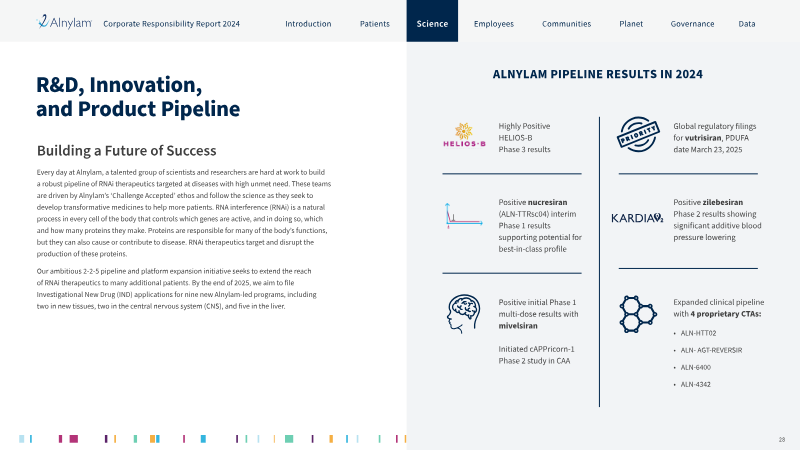
Task: Open the Patients tab
Action: click(374, 23)
